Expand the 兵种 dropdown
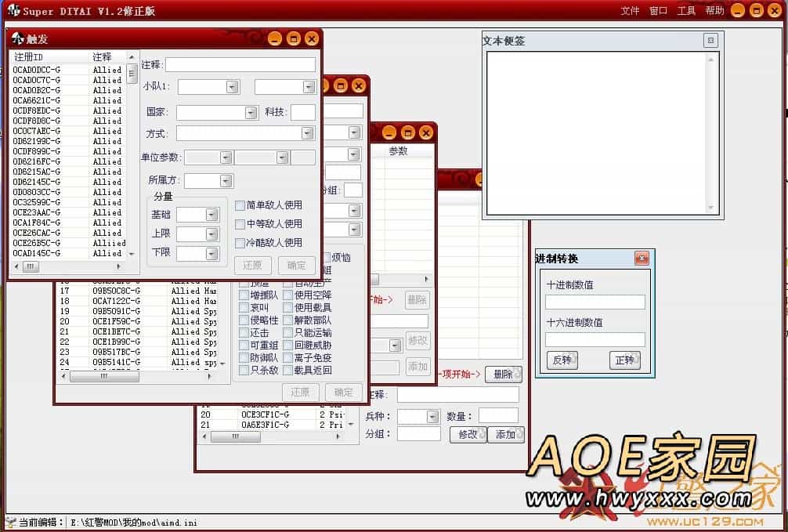Viewport: 788px width, 532px height. click(x=432, y=417)
